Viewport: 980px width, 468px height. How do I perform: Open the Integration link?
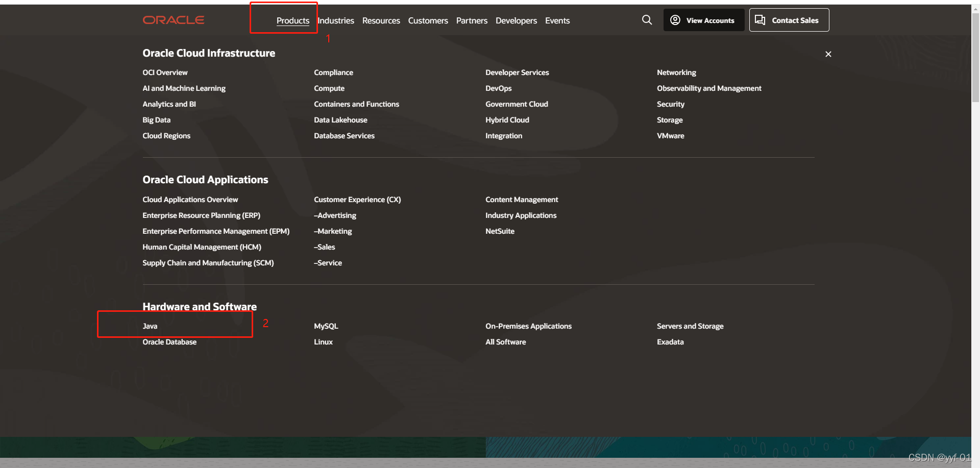[504, 136]
